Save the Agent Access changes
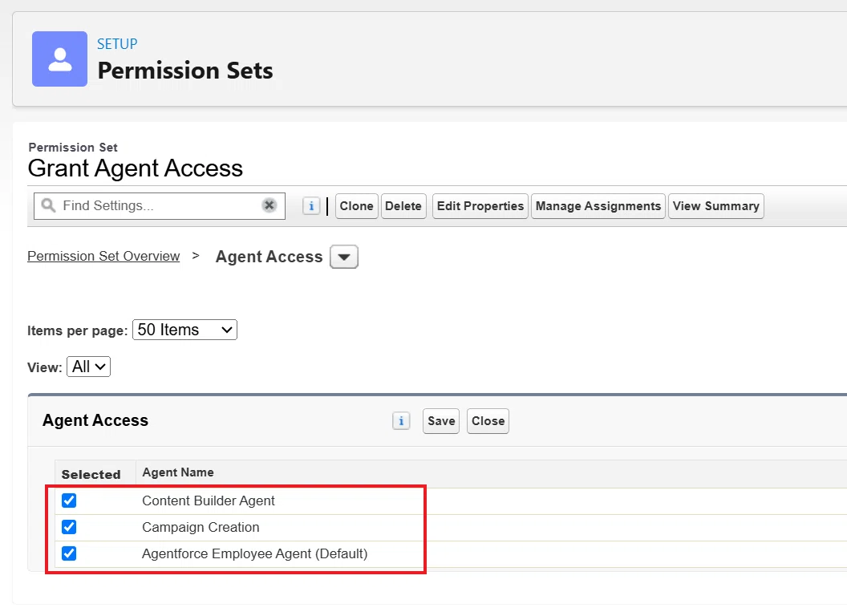Image resolution: width=847 pixels, height=616 pixels. 441,421
